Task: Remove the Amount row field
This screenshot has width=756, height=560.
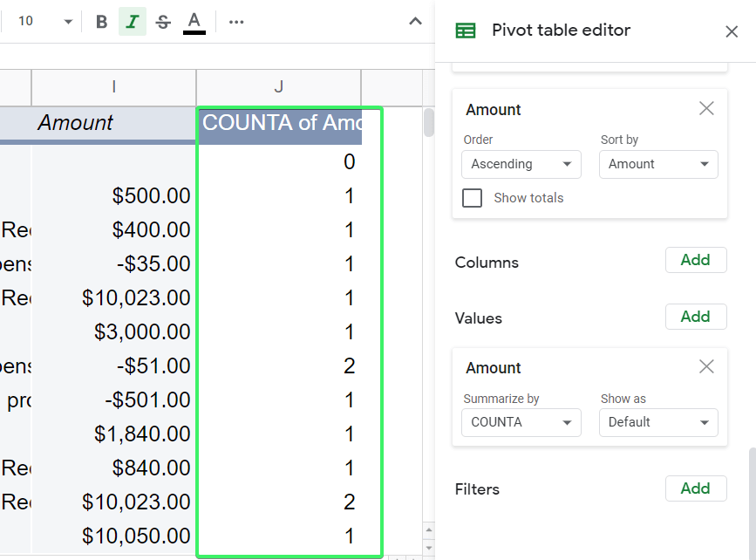Action: coord(706,108)
